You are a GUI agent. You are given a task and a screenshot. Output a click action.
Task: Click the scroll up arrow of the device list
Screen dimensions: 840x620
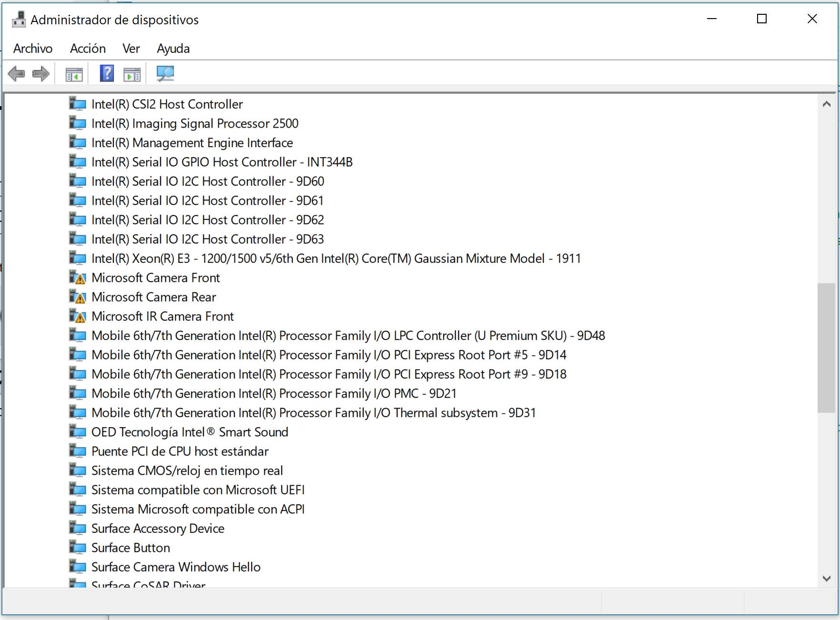point(827,104)
